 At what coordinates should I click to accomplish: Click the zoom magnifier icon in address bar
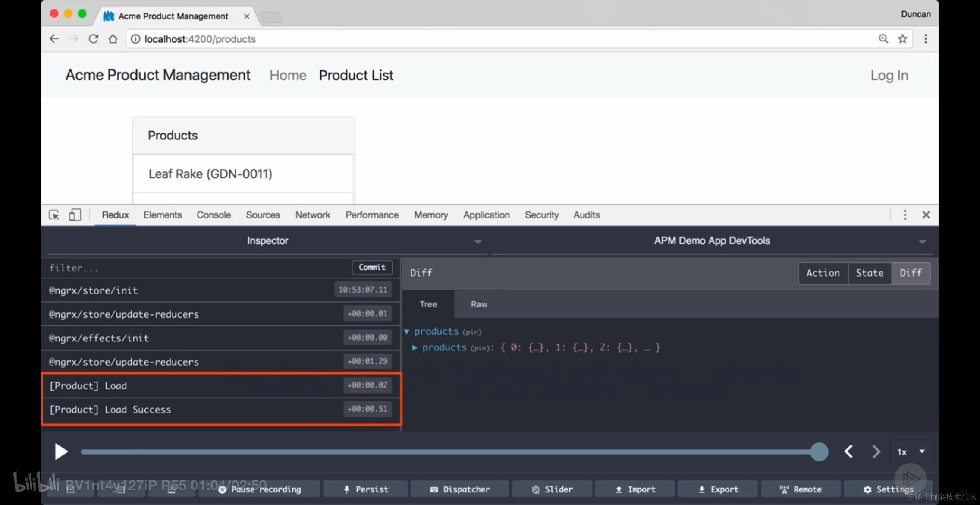tap(883, 39)
